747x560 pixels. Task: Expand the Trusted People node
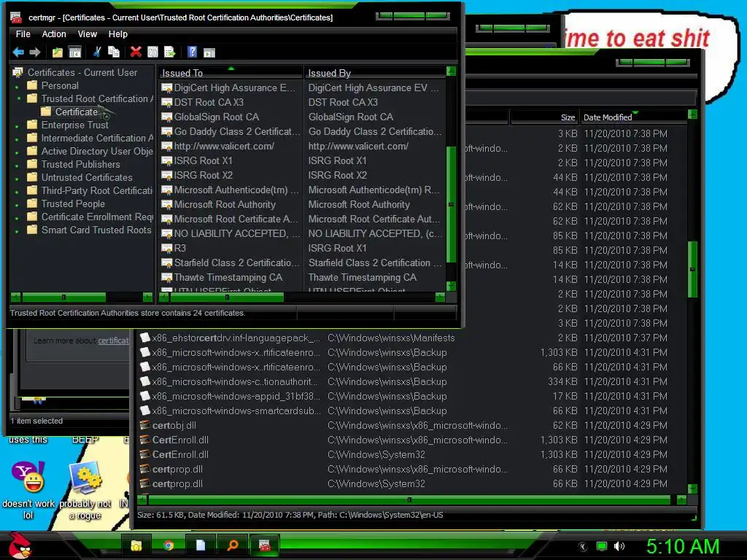(18, 205)
